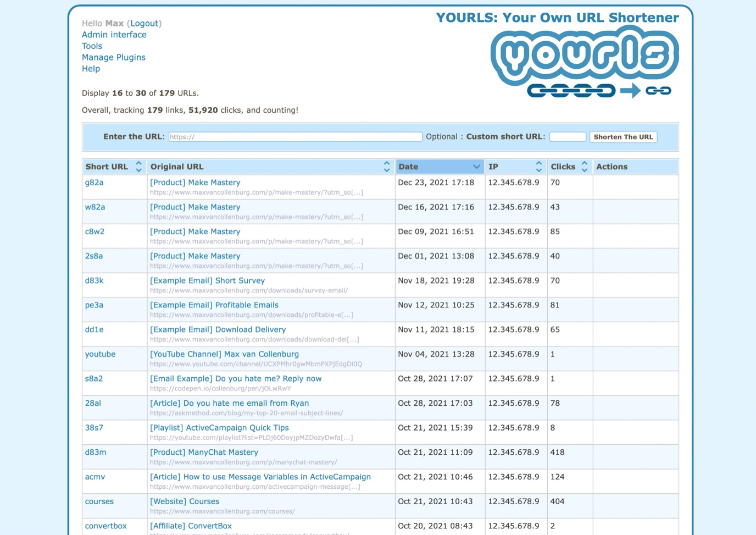Open [Affiliate] ConvertBox link
Screen dimensions: 756x535
[x=191, y=526]
